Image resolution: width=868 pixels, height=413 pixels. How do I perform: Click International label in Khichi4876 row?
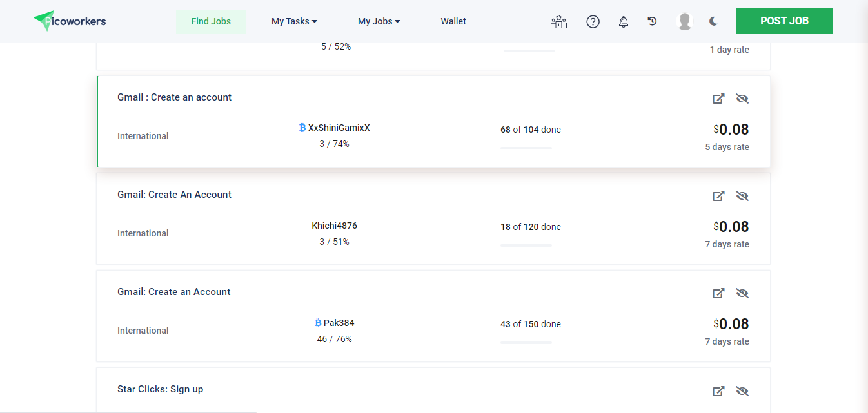click(143, 233)
